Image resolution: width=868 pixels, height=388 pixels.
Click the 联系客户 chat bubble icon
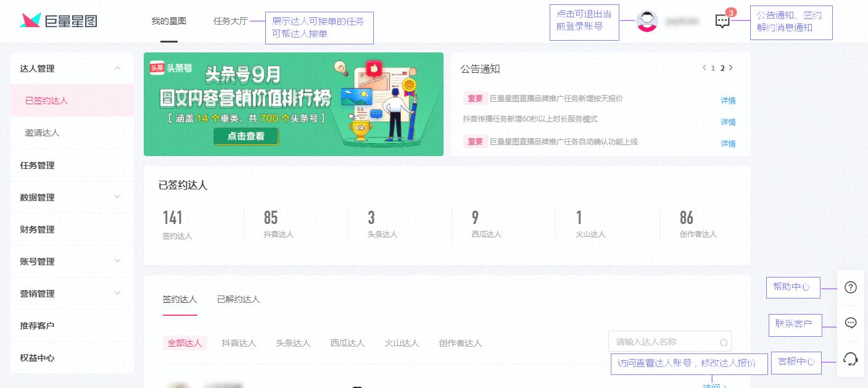[x=851, y=323]
